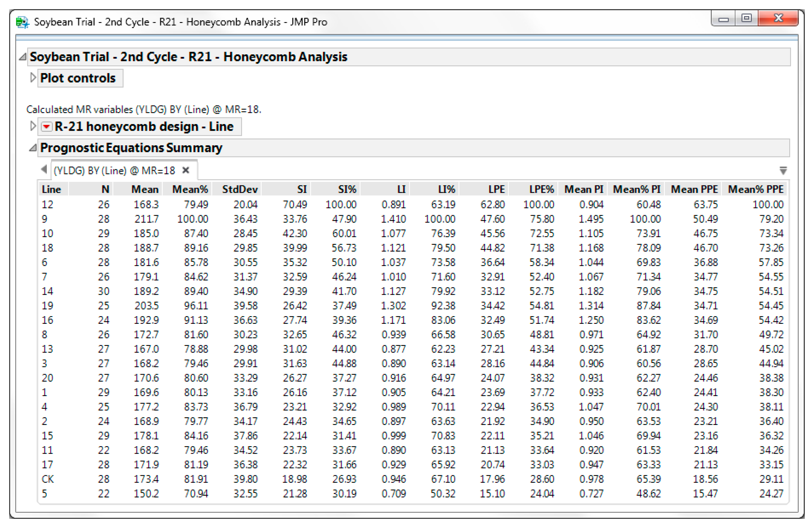Click the N column header
The image size is (812, 528).
tap(105, 190)
